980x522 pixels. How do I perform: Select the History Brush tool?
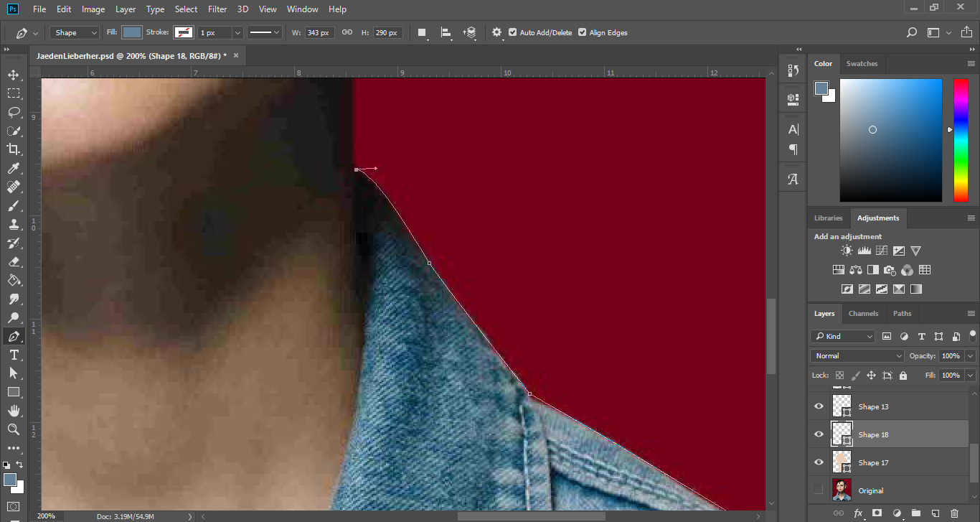[x=14, y=243]
